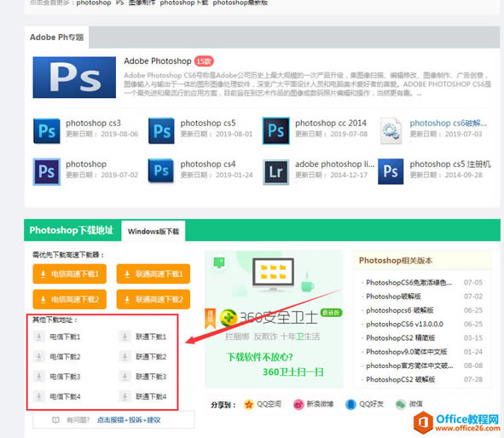The height and width of the screenshot is (438, 504).
Task: Click the 电信下载1 text link
Action: click(x=65, y=337)
